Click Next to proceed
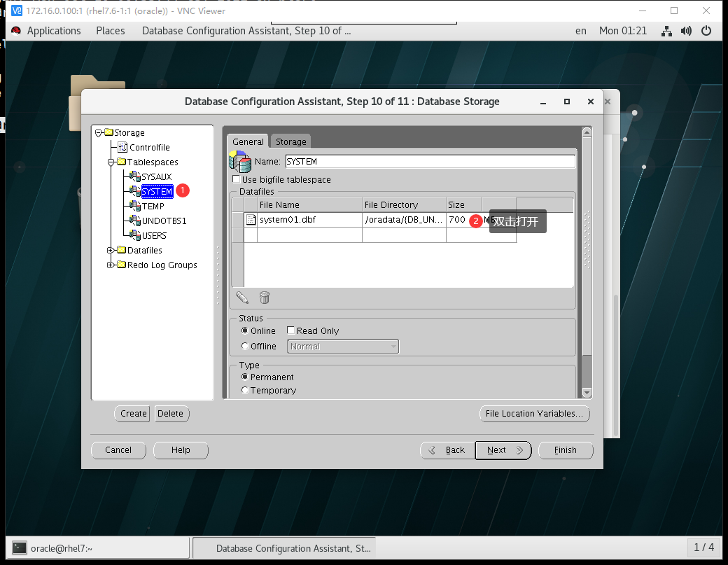This screenshot has height=565, width=728. [503, 450]
